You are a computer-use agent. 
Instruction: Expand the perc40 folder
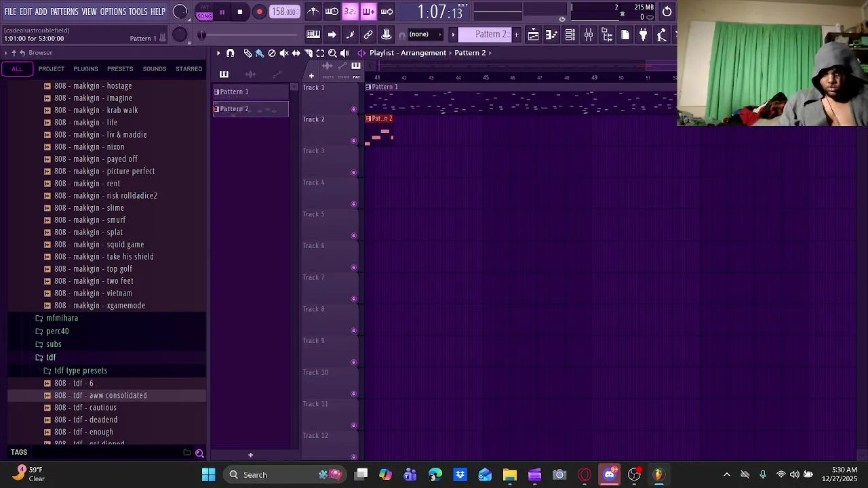point(57,331)
